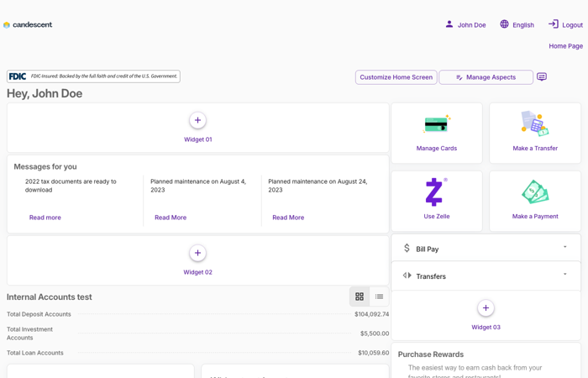Click the Logout link
This screenshot has height=378, width=588.
click(x=572, y=25)
